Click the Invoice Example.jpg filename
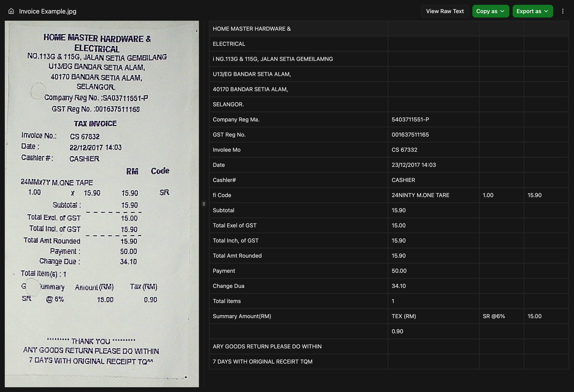 point(48,11)
